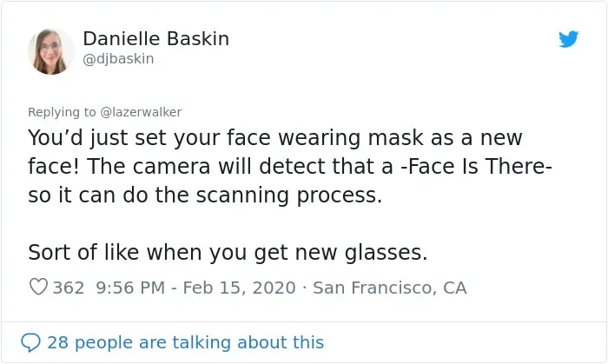Click the display name Danielle Baskin
This screenshot has height=364, width=608.
tap(155, 39)
